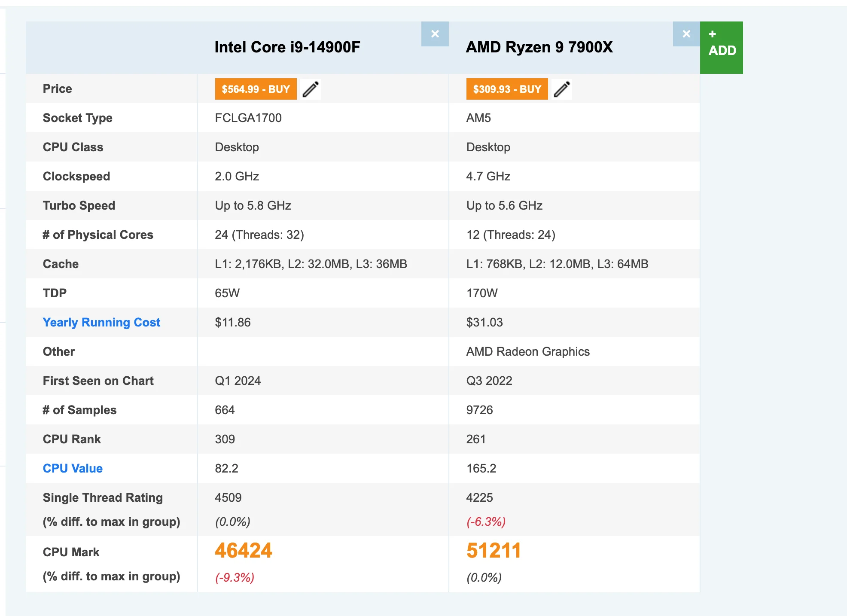This screenshot has width=847, height=616.
Task: Select the 9726 samples value
Action: tap(479, 410)
